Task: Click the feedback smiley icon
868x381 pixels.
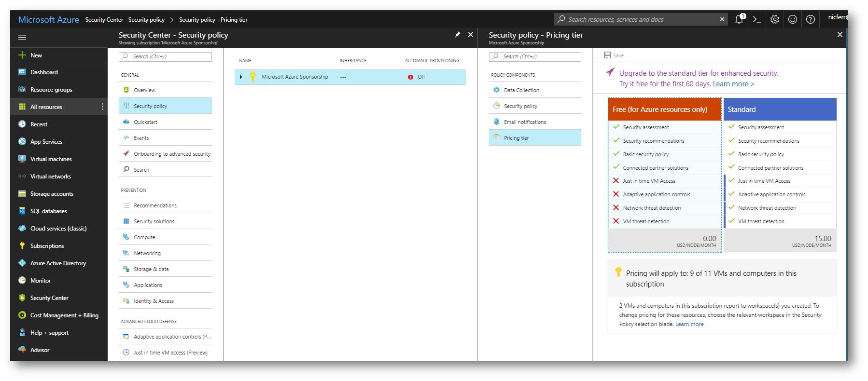Action: pyautogui.click(x=793, y=19)
